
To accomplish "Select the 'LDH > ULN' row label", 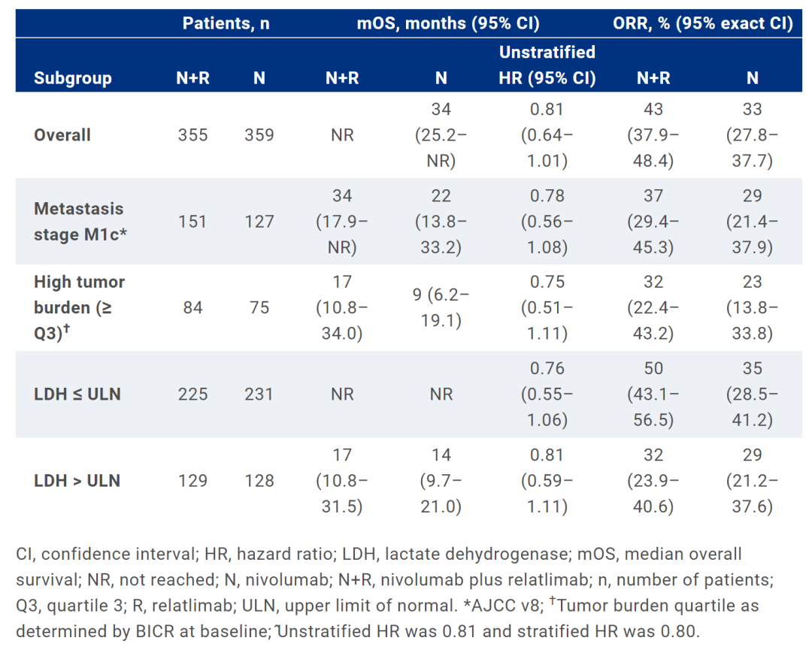I will click(x=77, y=480).
